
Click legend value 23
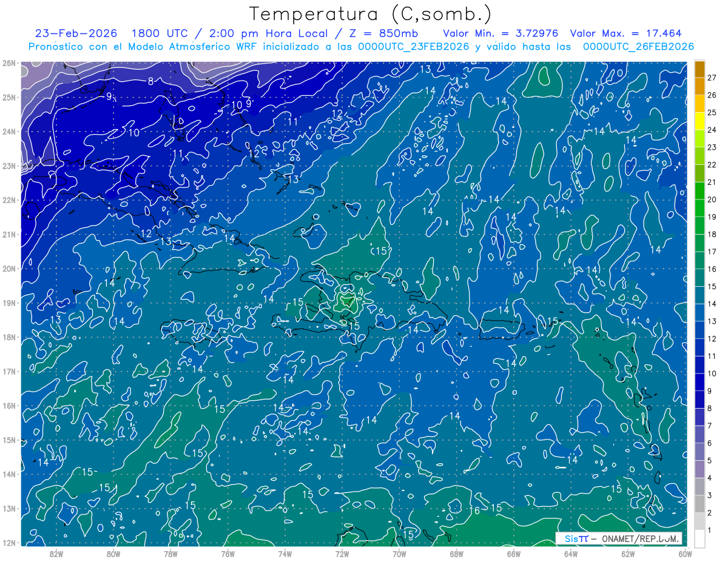pos(712,147)
